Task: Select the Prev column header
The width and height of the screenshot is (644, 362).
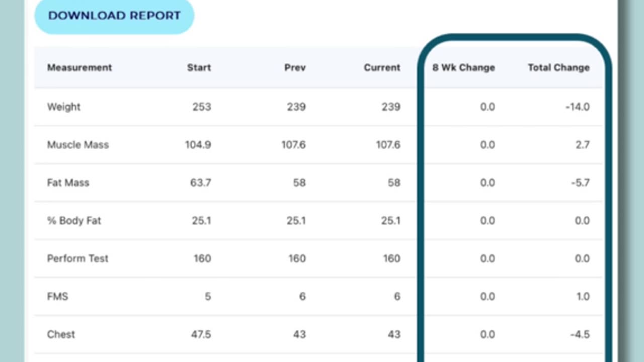Action: [295, 67]
